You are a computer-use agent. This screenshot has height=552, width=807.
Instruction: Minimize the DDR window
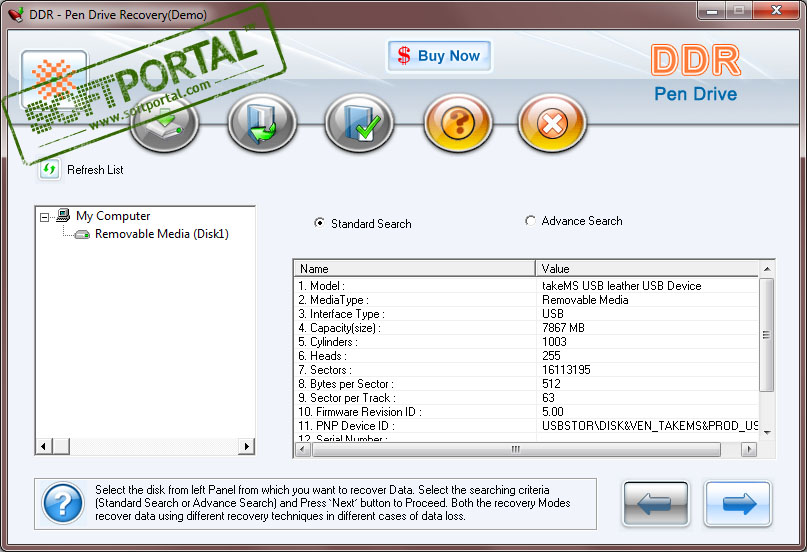click(712, 11)
